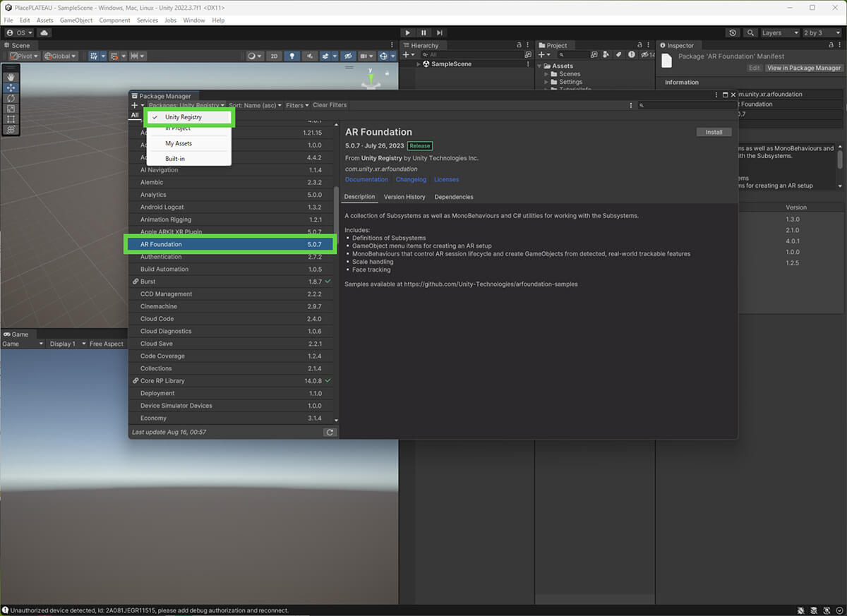
Task: Select the Rect tool in Scene view
Action: point(11,119)
